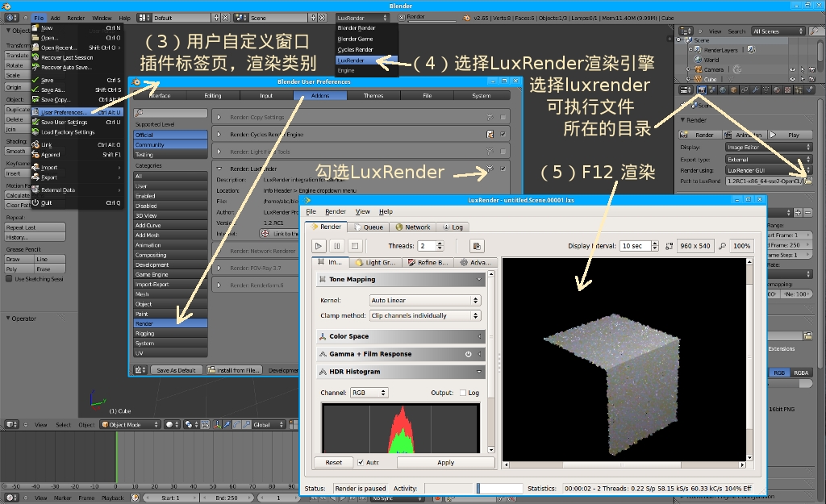Open the Object Mode dropdown
This screenshot has width=826, height=504.
[130, 424]
